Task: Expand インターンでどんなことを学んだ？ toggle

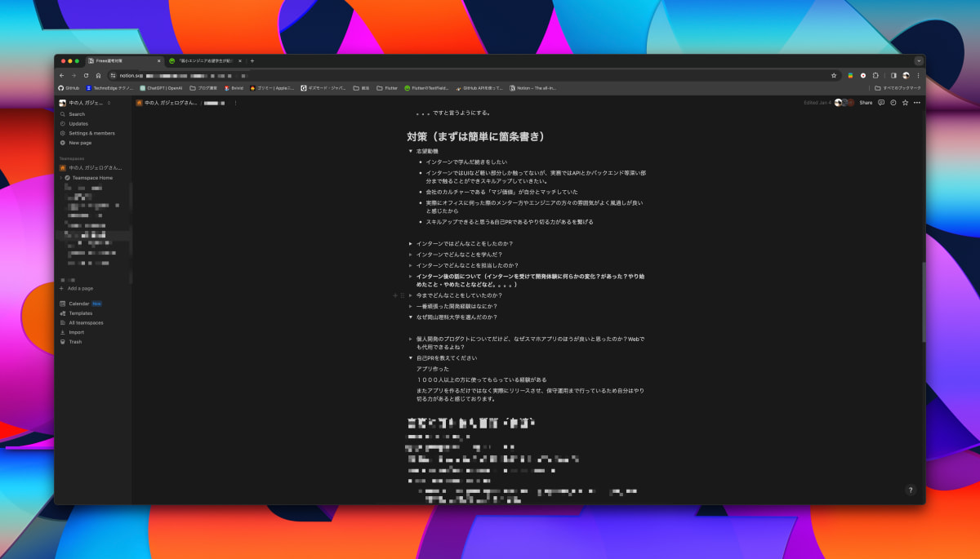Action: pyautogui.click(x=411, y=255)
